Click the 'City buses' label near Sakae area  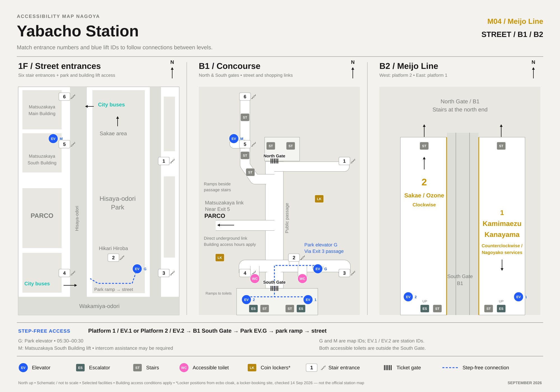click(111, 105)
